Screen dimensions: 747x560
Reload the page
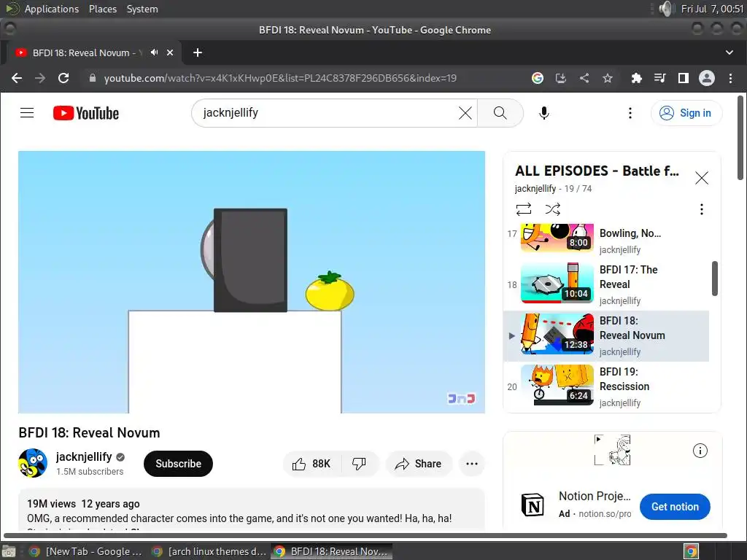(63, 78)
